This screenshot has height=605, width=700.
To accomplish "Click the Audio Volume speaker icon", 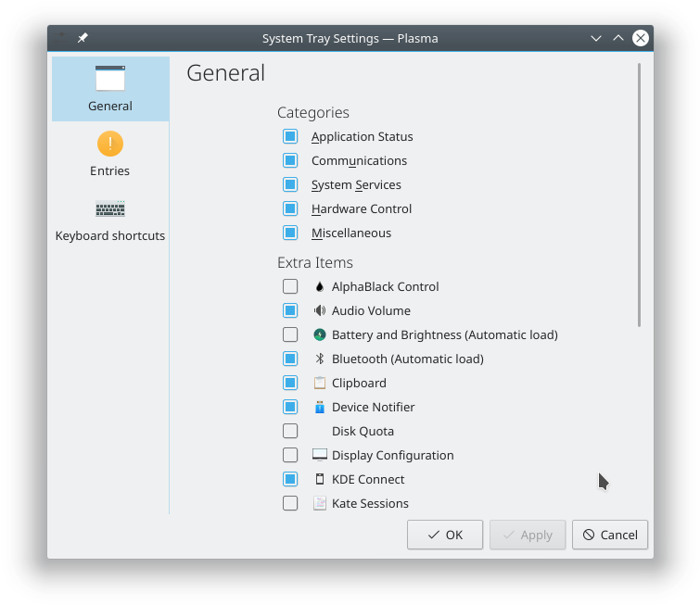I will pyautogui.click(x=320, y=310).
